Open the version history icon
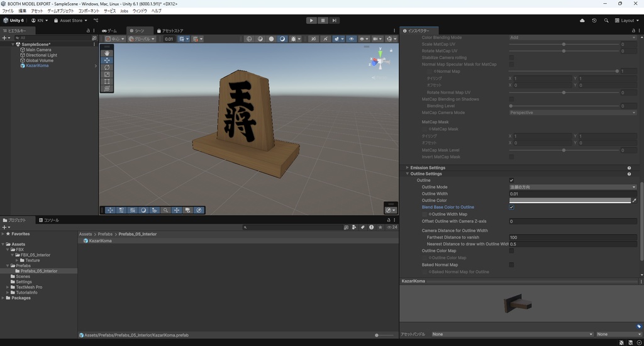Image resolution: width=644 pixels, height=346 pixels. [594, 20]
